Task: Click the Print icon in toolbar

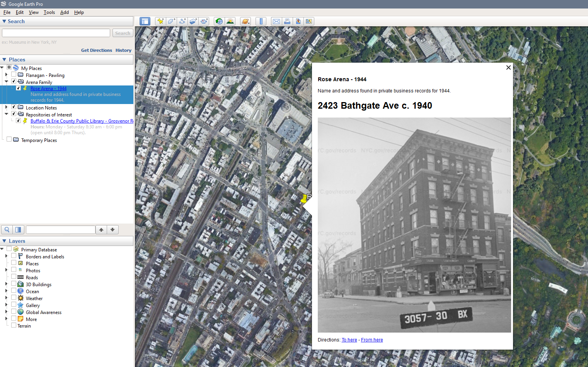Action: (287, 21)
